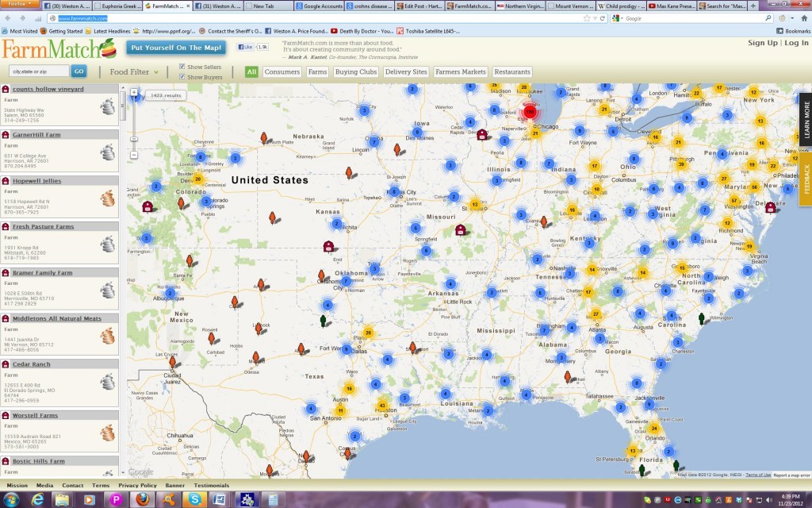The image size is (812, 508).
Task: Switch to the Google Accounts browser tab
Action: click(319, 6)
